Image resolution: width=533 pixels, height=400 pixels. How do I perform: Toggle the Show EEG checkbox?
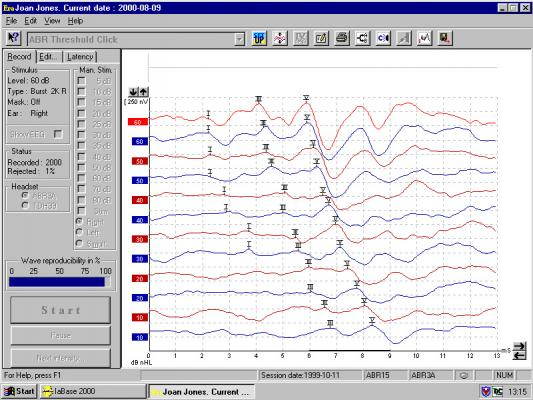point(58,134)
